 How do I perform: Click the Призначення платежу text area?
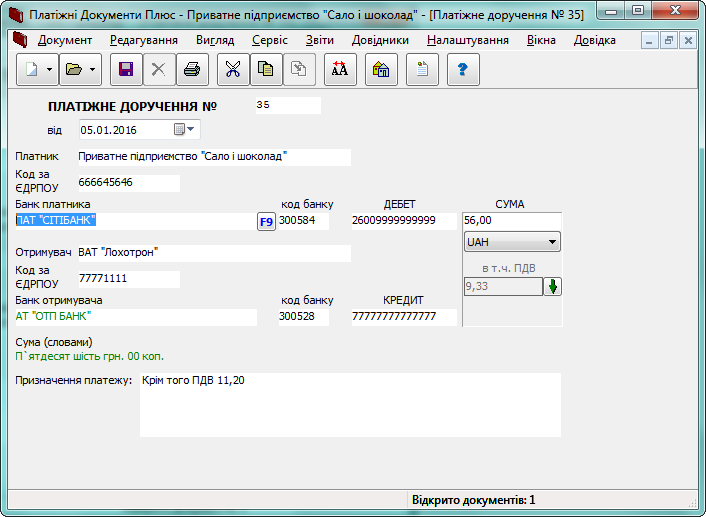click(x=350, y=404)
